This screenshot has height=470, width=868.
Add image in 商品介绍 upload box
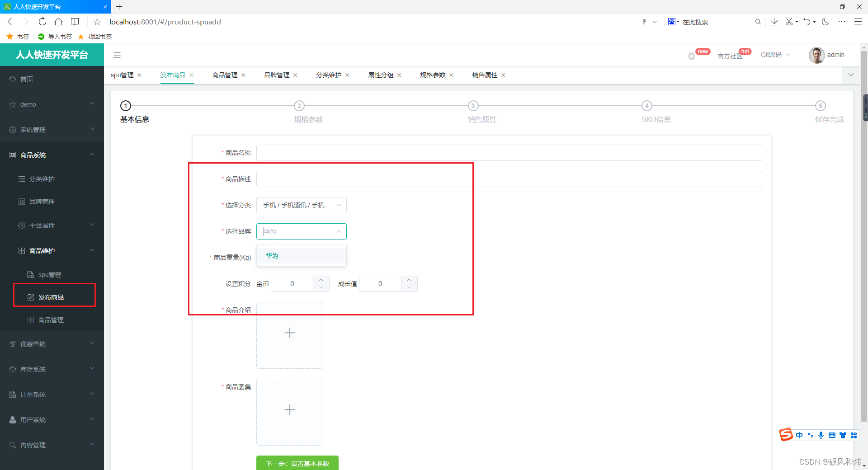pyautogui.click(x=290, y=335)
